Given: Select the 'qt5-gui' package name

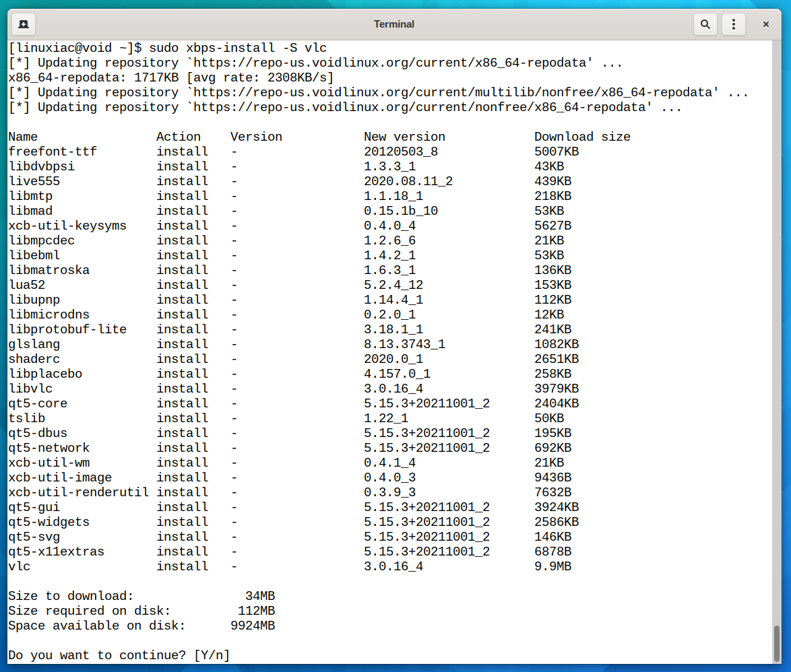Looking at the screenshot, I should [34, 507].
